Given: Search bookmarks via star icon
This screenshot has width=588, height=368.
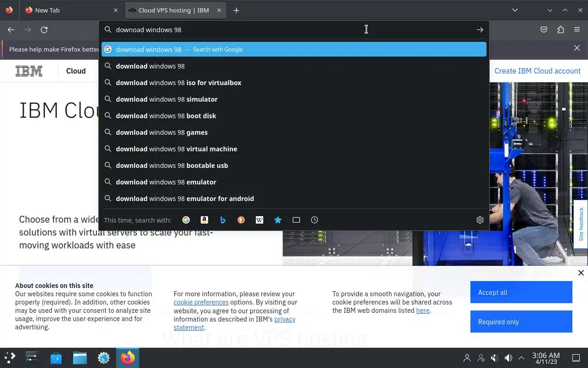Looking at the screenshot, I should (x=278, y=220).
